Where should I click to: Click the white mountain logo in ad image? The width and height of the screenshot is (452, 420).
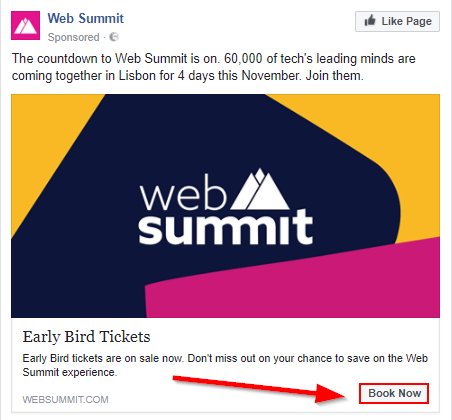click(260, 189)
